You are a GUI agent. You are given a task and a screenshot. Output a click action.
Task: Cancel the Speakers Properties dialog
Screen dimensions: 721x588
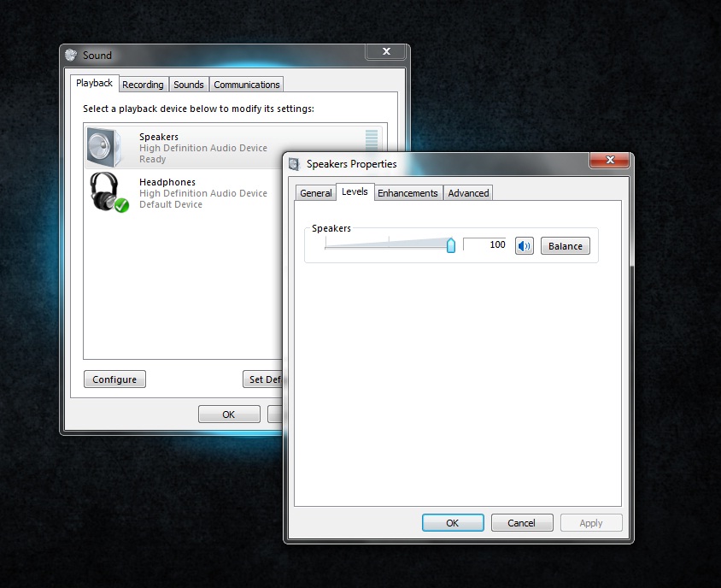pos(521,523)
